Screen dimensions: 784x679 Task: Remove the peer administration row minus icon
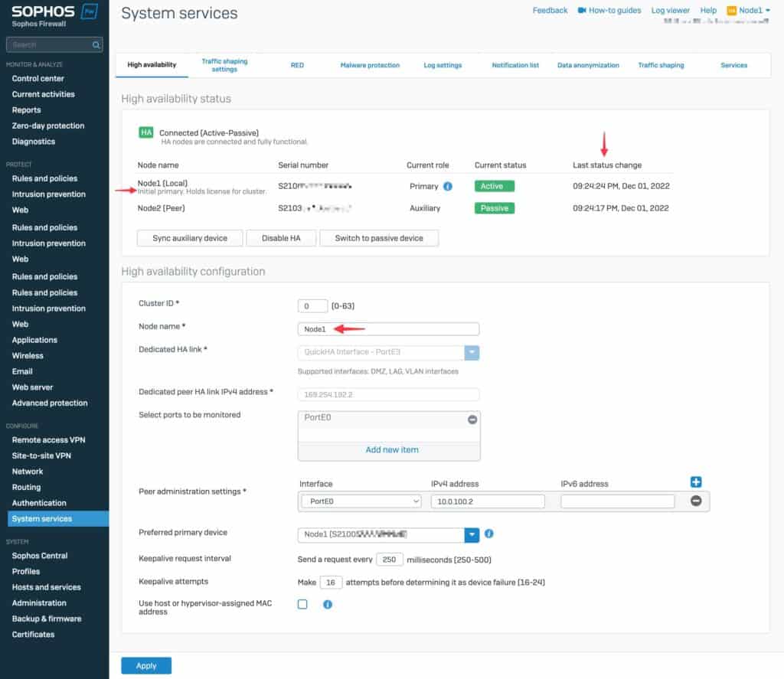tap(696, 501)
